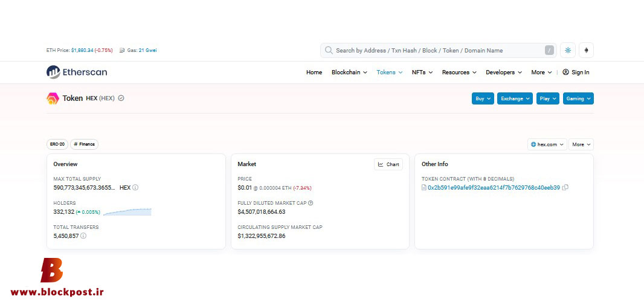
Task: Open the price Chart button
Action: click(x=388, y=164)
